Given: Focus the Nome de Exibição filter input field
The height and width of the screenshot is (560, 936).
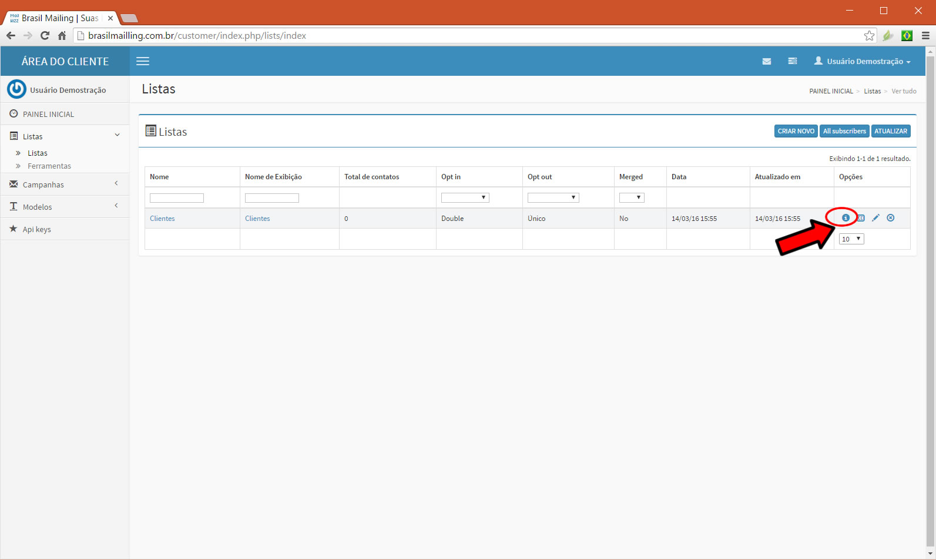Looking at the screenshot, I should coord(272,198).
